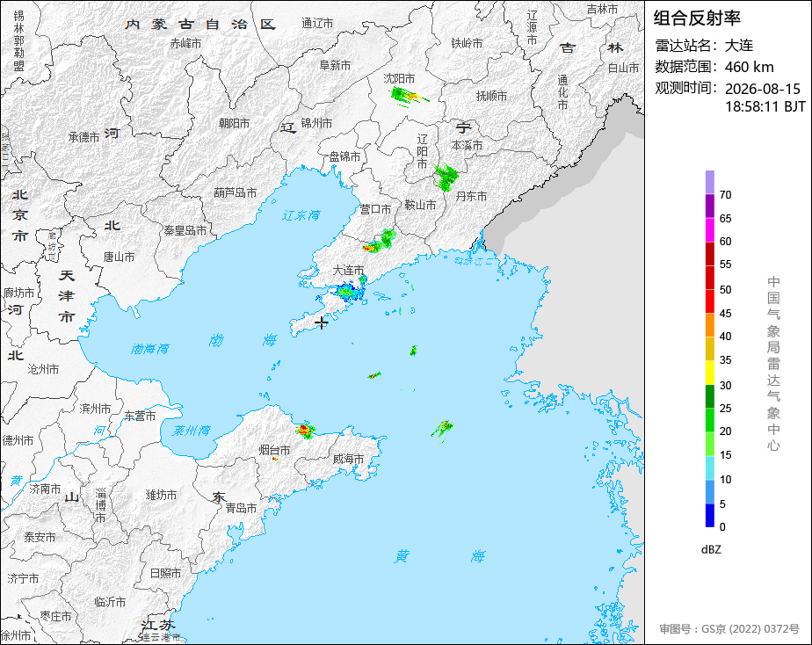The height and width of the screenshot is (645, 812).
Task: Click the 黄海 sea label
Action: coord(439,556)
